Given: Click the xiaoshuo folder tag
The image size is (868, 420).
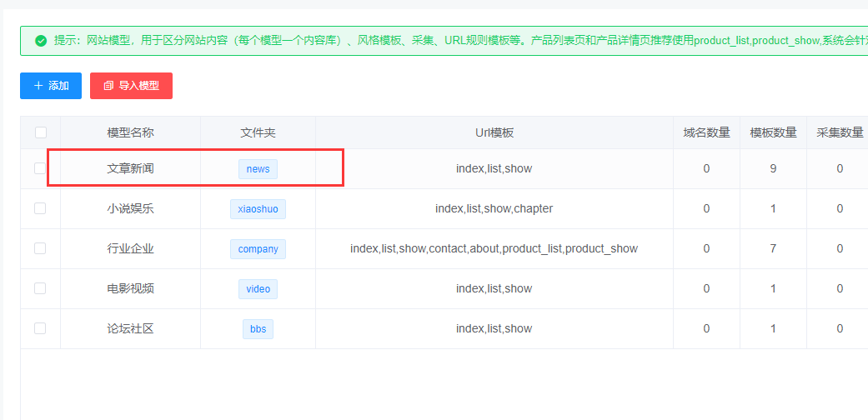Looking at the screenshot, I should pyautogui.click(x=258, y=208).
